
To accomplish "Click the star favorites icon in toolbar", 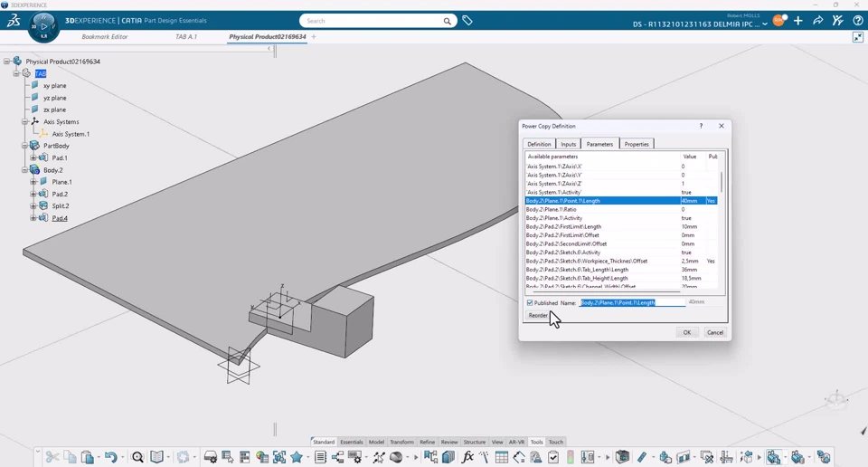I will tap(297, 457).
